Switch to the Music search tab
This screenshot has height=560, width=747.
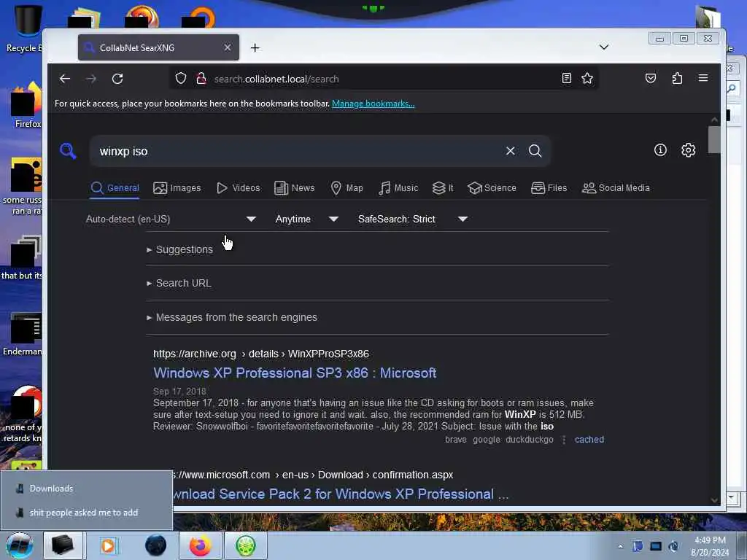click(x=398, y=187)
